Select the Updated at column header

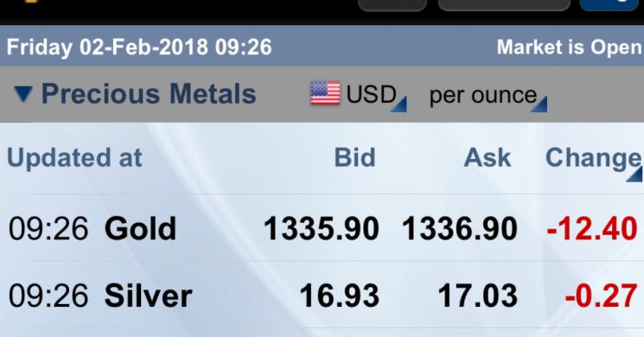(x=74, y=158)
